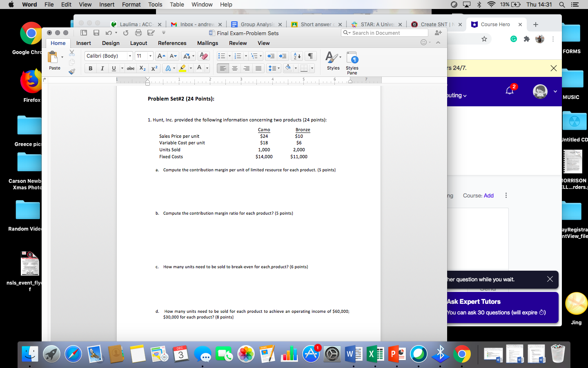Expand the bullet list options arrow
The height and width of the screenshot is (368, 588).
[229, 56]
